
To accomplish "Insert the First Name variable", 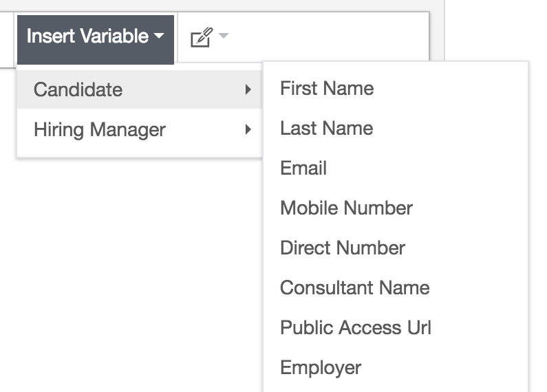I will [327, 89].
